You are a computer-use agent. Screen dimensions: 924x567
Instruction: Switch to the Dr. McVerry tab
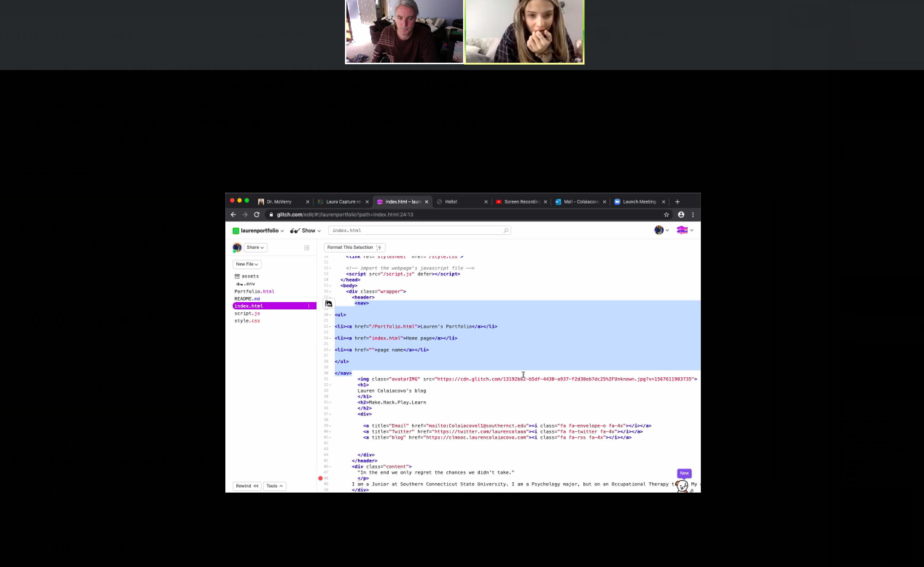(x=279, y=202)
